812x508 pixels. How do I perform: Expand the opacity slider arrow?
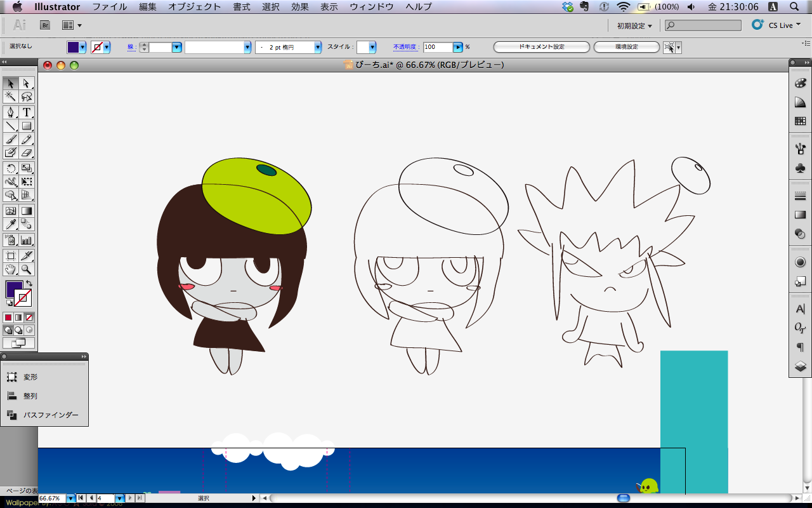(457, 47)
